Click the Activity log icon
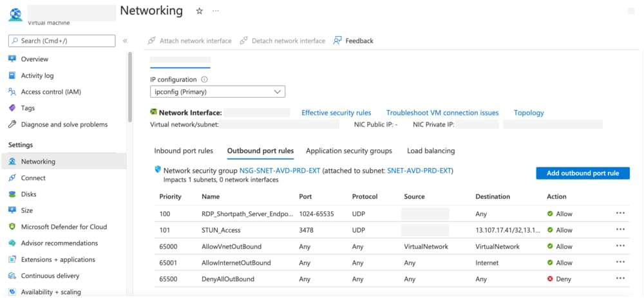The height and width of the screenshot is (298, 644). [12, 75]
